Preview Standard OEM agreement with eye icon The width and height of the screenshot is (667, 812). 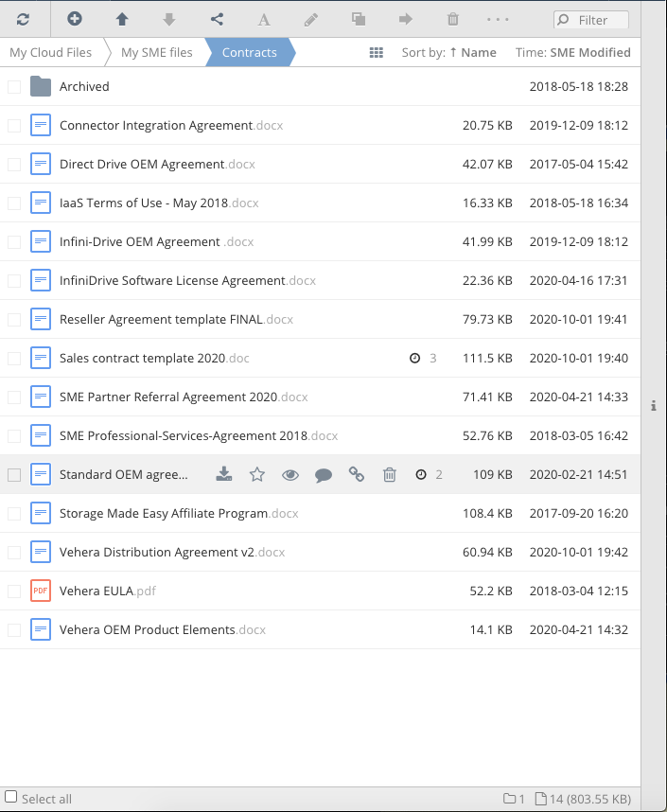pos(290,475)
